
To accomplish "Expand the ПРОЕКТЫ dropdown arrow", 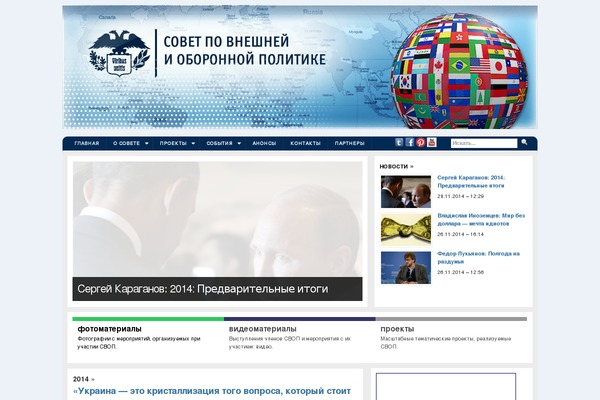I will pyautogui.click(x=193, y=144).
